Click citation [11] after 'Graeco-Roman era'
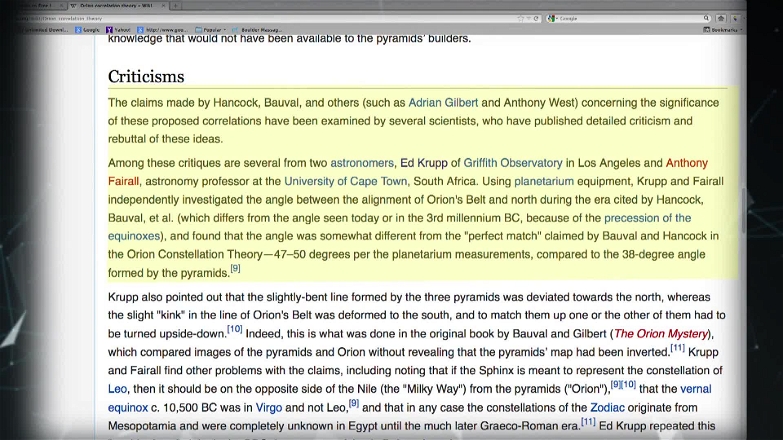 (x=588, y=422)
